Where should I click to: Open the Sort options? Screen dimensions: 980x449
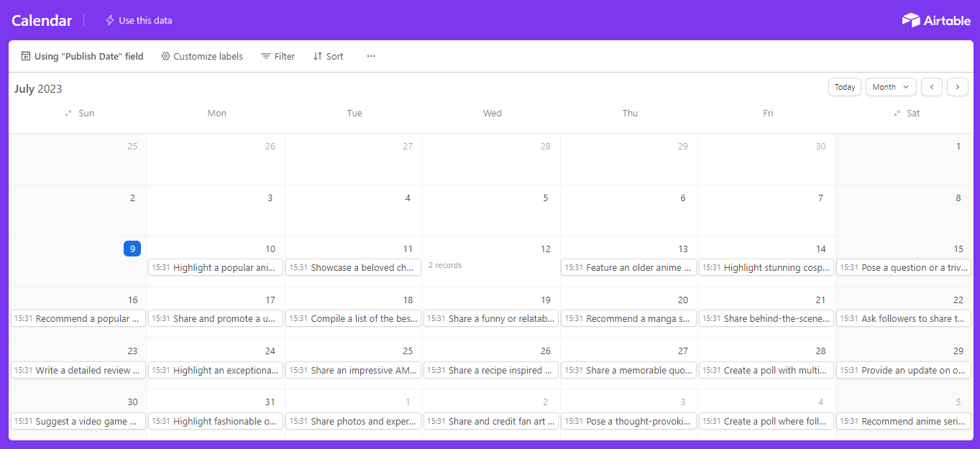click(328, 56)
